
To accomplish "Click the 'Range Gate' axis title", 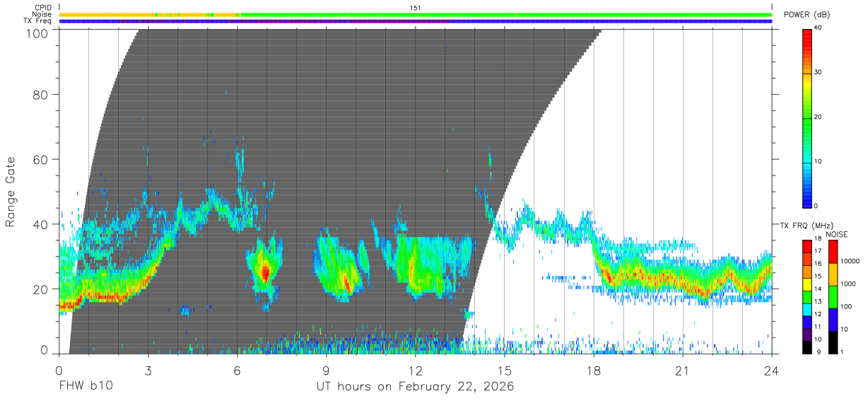I will coord(11,192).
